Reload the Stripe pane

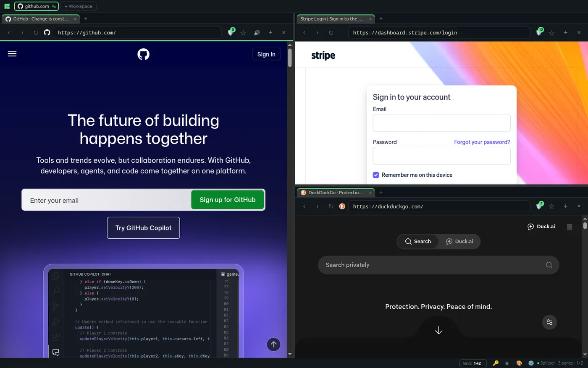(331, 33)
